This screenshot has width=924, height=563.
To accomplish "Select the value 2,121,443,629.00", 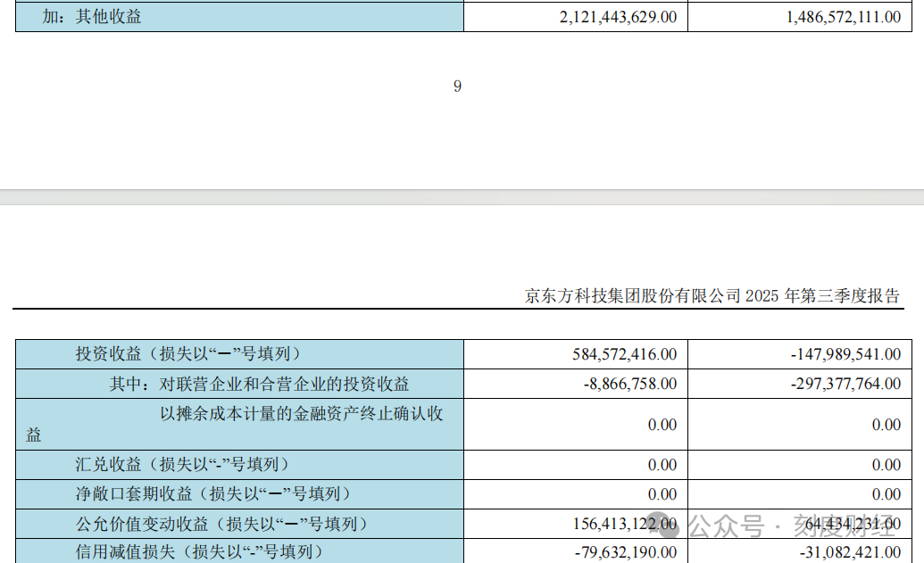I will 618,17.
